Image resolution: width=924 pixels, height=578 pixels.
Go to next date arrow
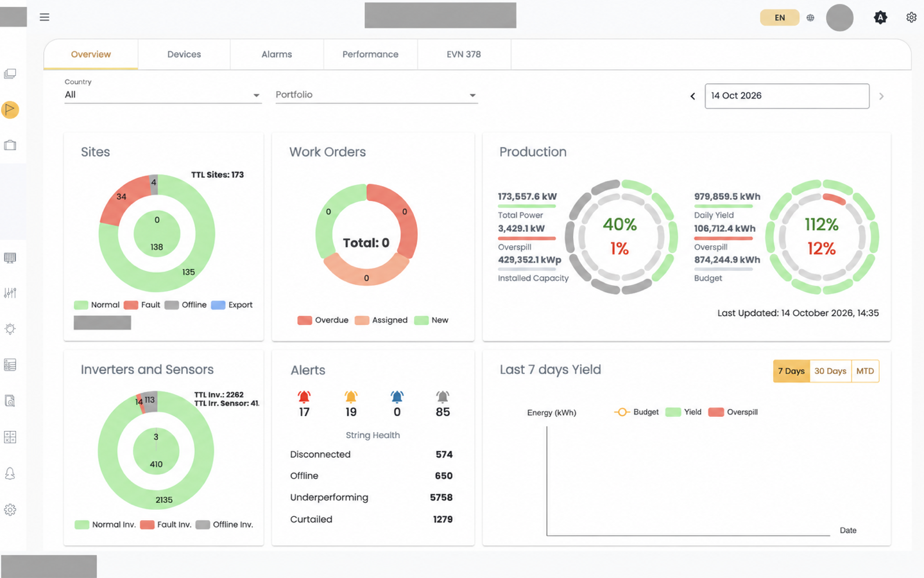pos(882,96)
